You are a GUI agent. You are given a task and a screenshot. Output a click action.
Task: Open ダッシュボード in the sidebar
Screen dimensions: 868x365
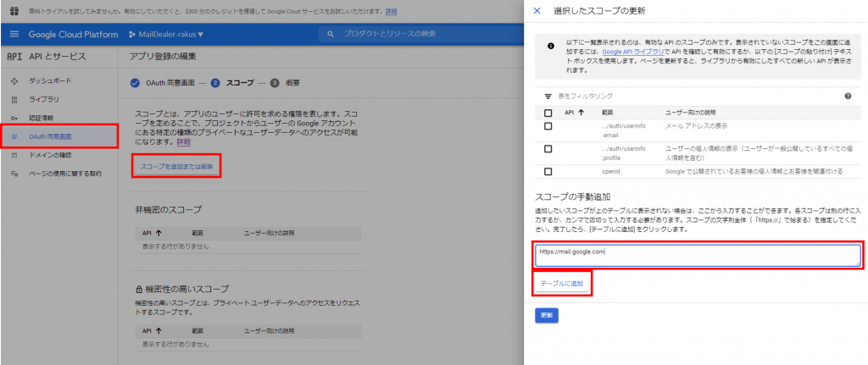[x=50, y=80]
